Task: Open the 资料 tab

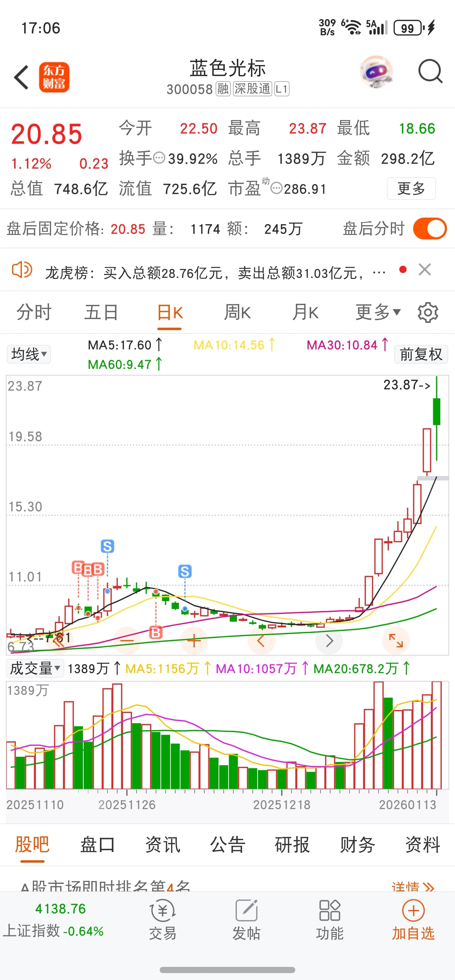Action: click(x=423, y=845)
